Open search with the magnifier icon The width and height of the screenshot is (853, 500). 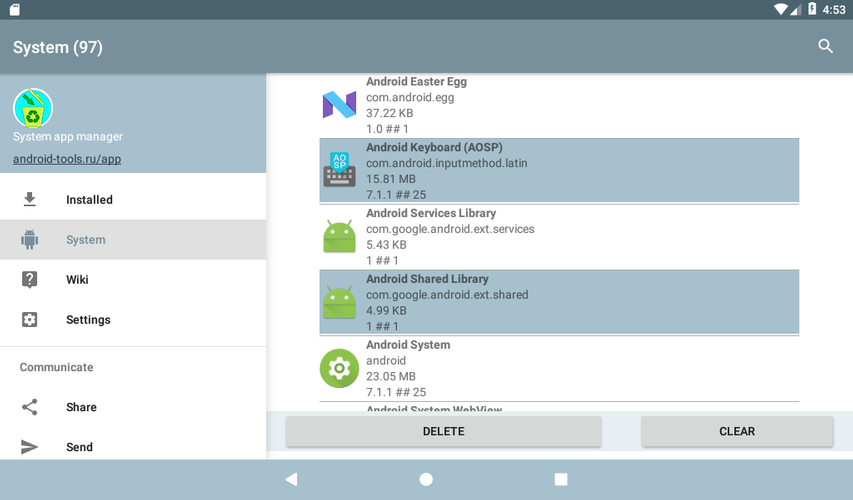(x=825, y=47)
